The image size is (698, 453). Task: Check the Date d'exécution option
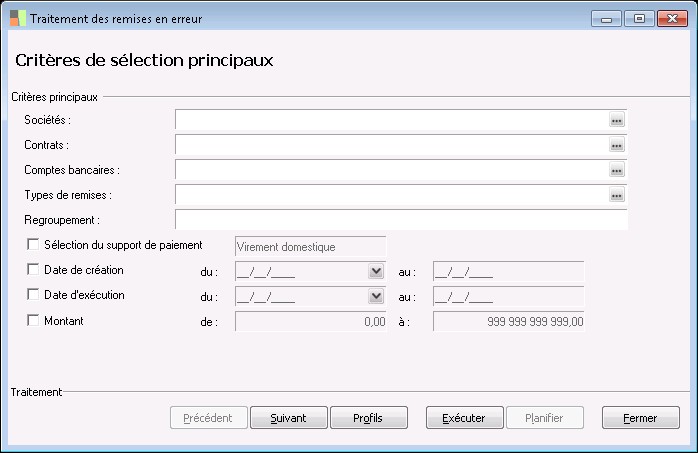(x=33, y=295)
